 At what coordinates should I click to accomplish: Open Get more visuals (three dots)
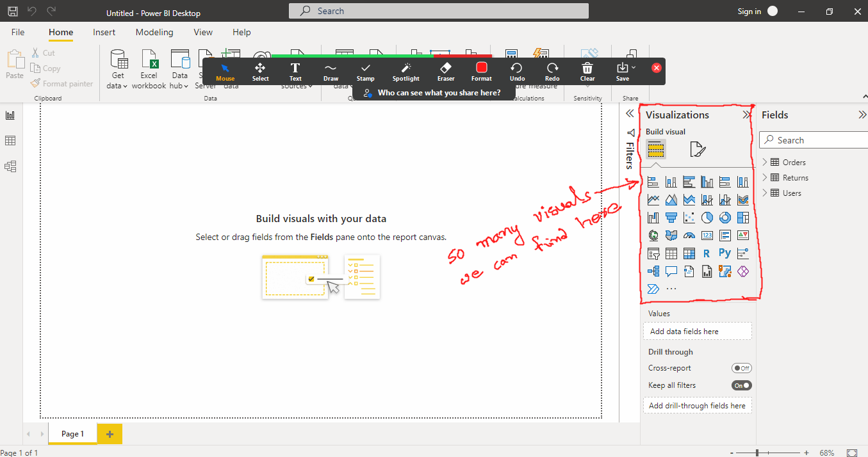671,289
